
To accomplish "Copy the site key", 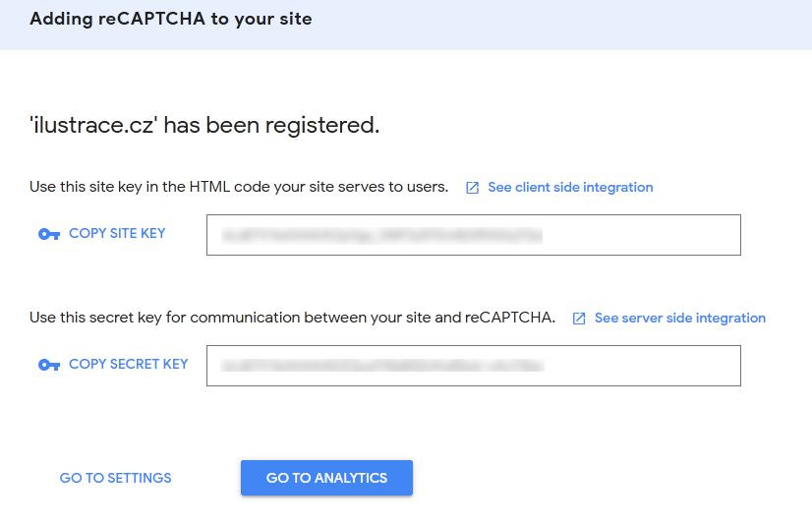I will [117, 234].
